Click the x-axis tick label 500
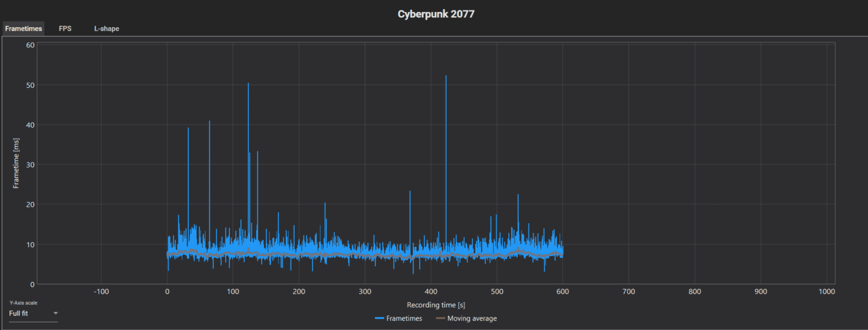This screenshot has width=868, height=330. coord(497,292)
